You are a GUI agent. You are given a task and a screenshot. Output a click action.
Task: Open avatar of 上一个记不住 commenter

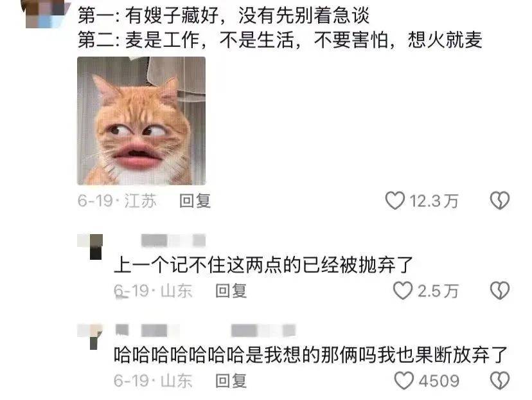[90, 246]
